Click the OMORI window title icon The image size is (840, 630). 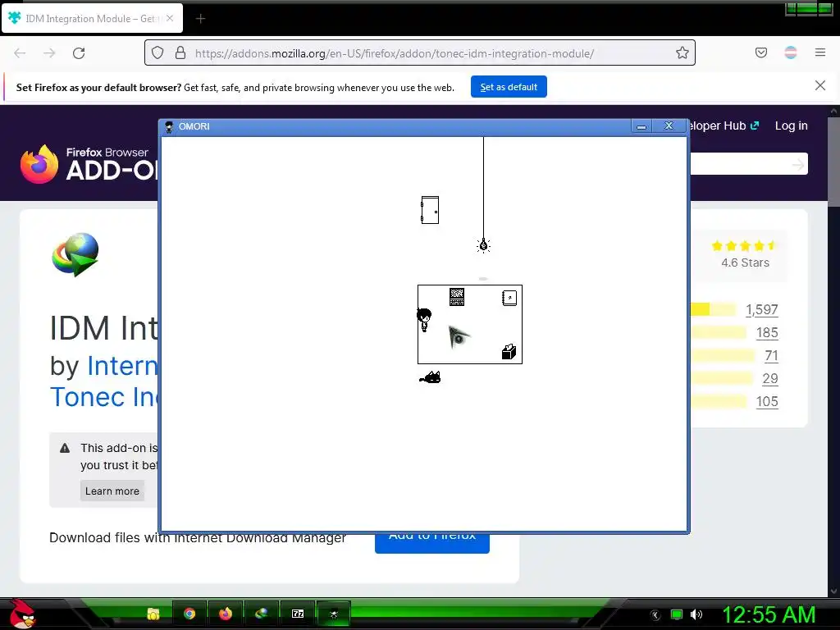(169, 126)
